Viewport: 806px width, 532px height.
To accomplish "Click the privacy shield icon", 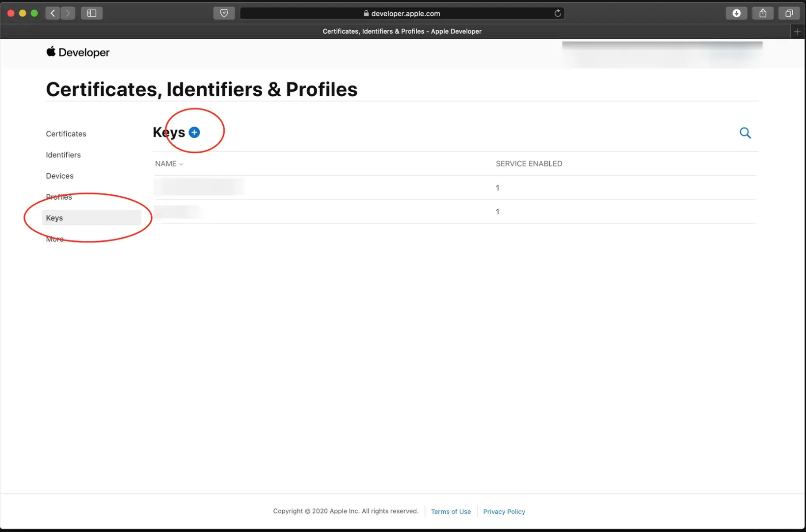I will pyautogui.click(x=224, y=13).
